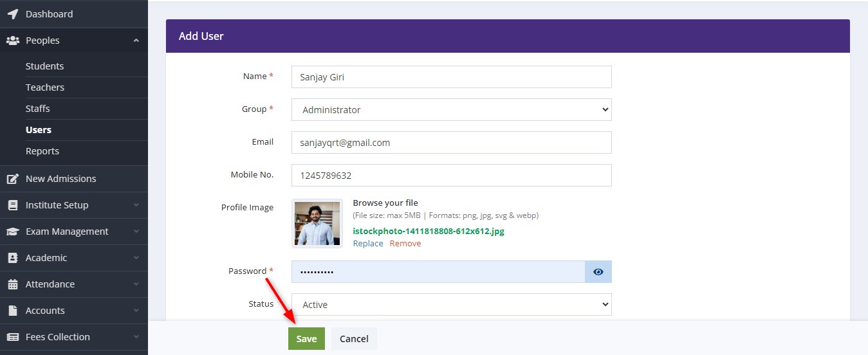Open the New Admissions menu item

point(74,178)
